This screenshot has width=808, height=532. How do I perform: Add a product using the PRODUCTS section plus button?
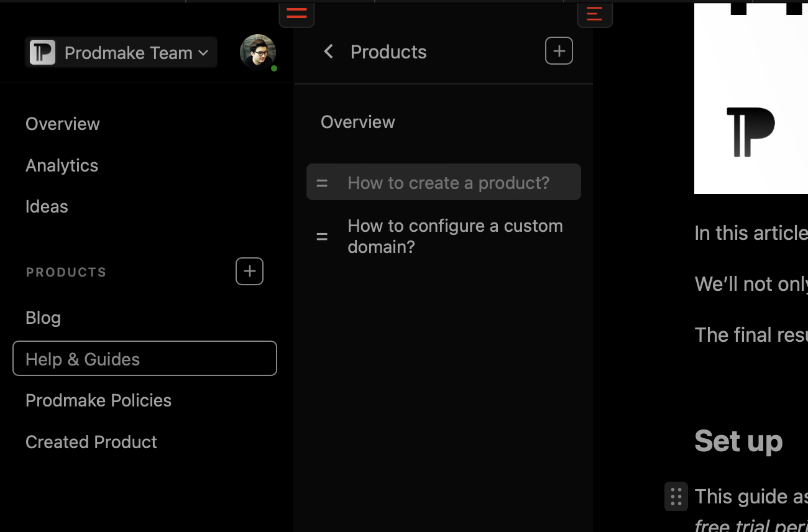(x=249, y=272)
